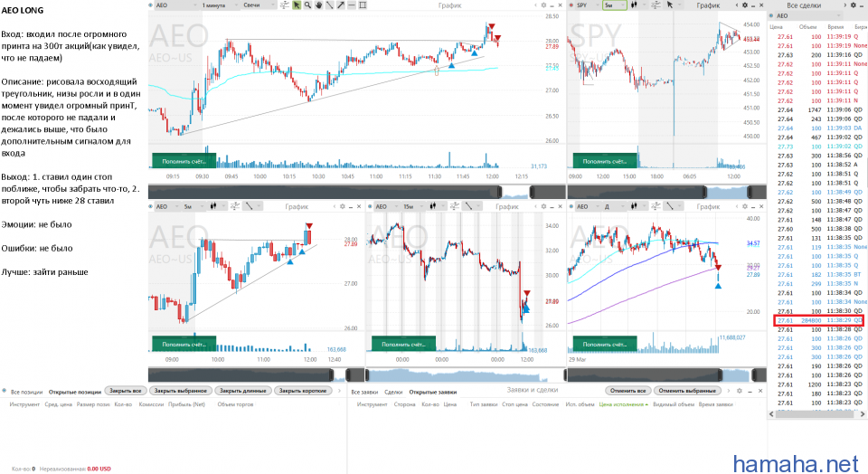Switch to the 'Открытые позиции' tab
This screenshot has height=474, width=868.
pyautogui.click(x=75, y=392)
